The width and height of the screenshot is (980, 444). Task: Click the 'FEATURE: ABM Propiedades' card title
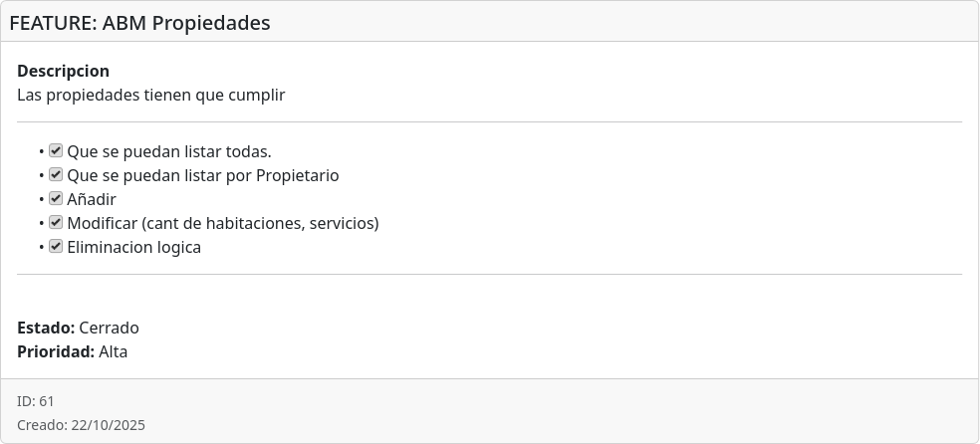tap(139, 22)
